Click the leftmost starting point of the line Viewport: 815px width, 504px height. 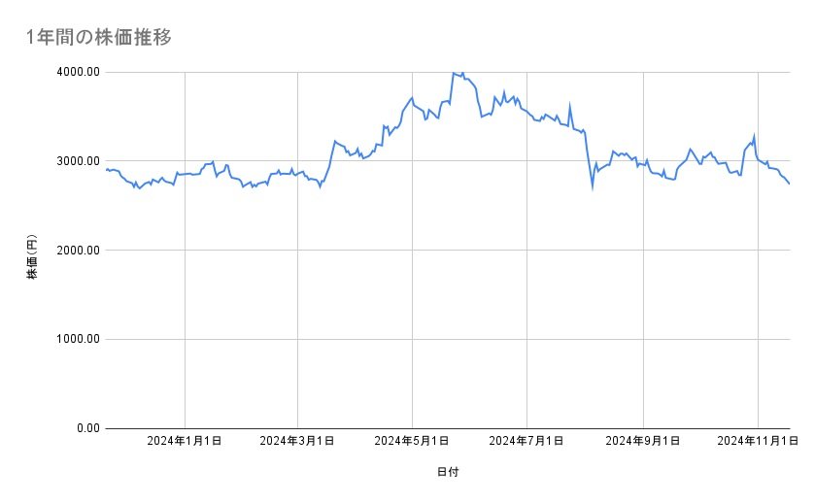point(106,170)
